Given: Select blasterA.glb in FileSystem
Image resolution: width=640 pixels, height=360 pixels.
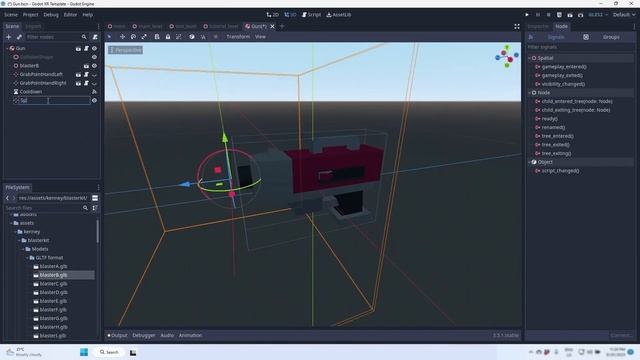Looking at the screenshot, I should click(x=53, y=267).
